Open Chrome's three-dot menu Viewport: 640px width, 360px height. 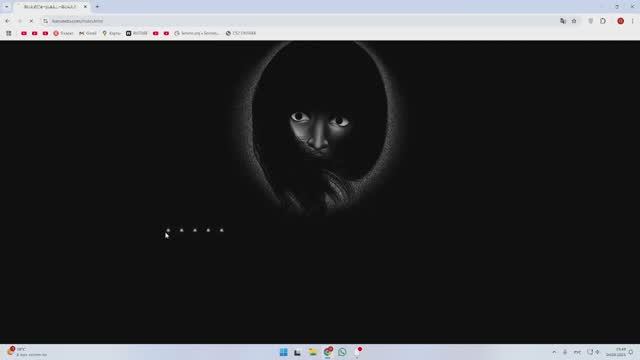pyautogui.click(x=633, y=21)
